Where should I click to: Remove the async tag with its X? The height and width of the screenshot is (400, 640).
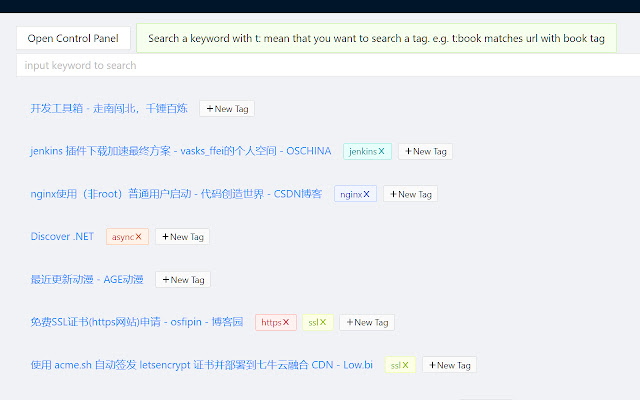click(139, 237)
